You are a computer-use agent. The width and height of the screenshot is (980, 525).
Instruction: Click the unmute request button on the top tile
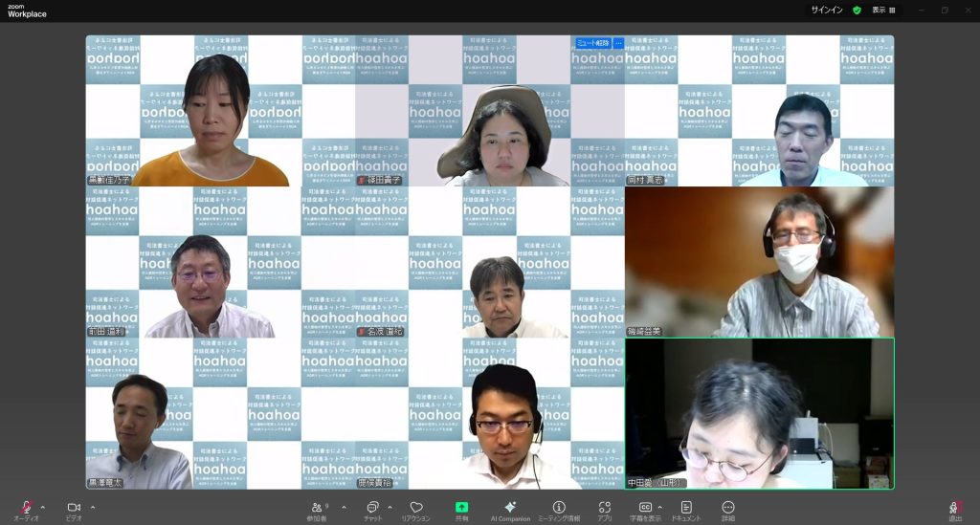(593, 43)
